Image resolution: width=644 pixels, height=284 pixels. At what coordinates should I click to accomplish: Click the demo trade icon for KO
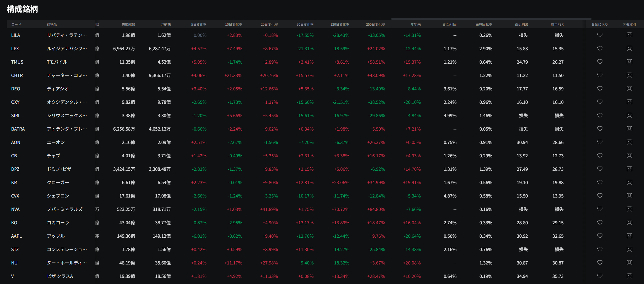(629, 223)
